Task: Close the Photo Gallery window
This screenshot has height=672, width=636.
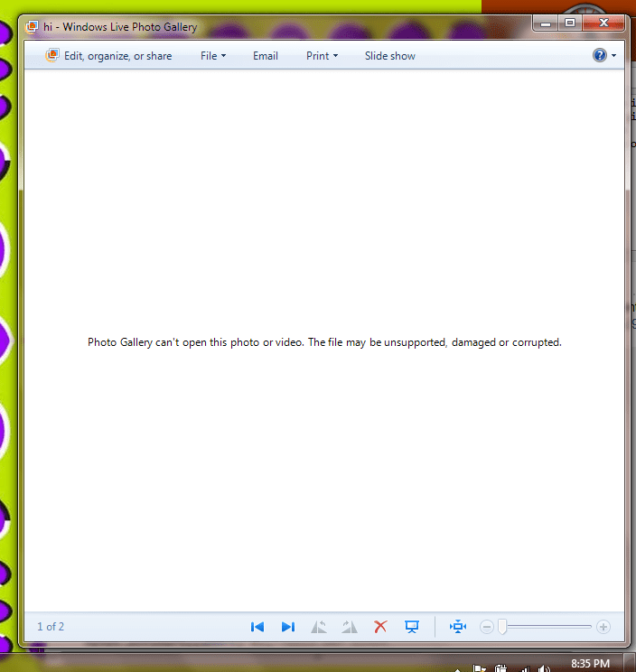Action: pos(603,23)
